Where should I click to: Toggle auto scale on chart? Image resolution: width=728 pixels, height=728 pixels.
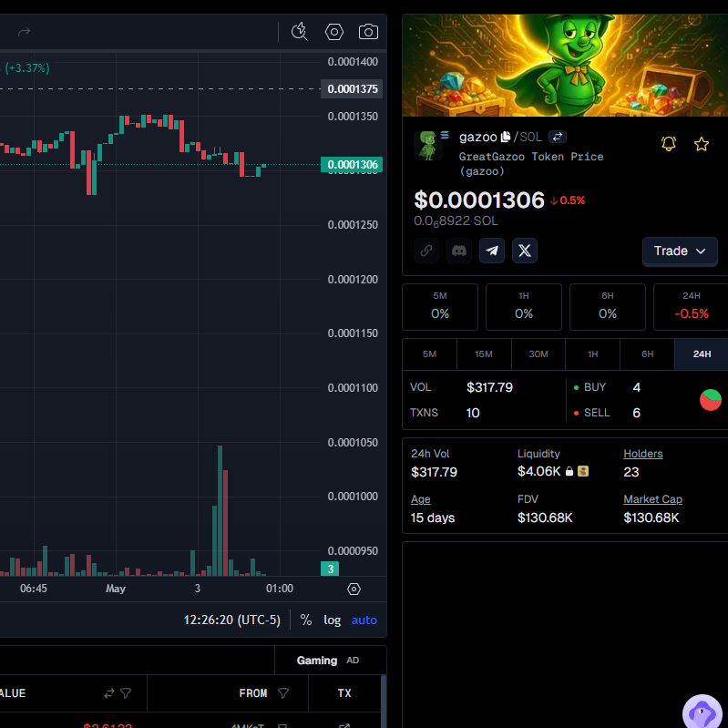[x=364, y=620]
